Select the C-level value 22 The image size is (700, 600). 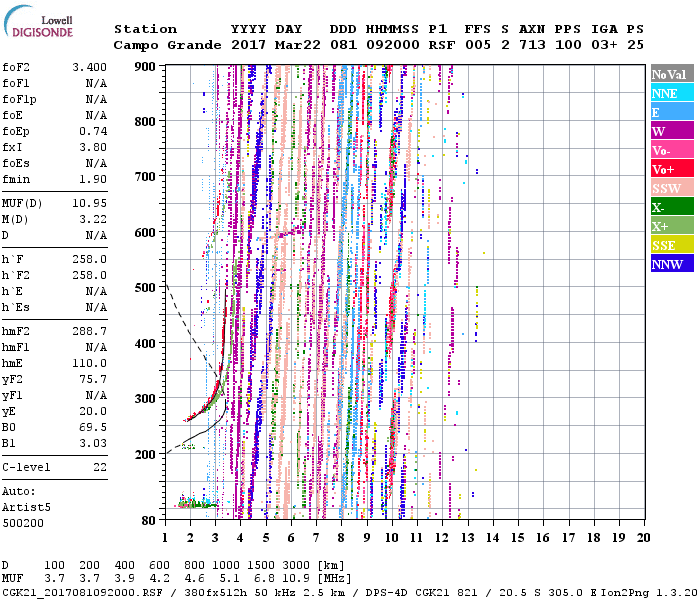100,466
